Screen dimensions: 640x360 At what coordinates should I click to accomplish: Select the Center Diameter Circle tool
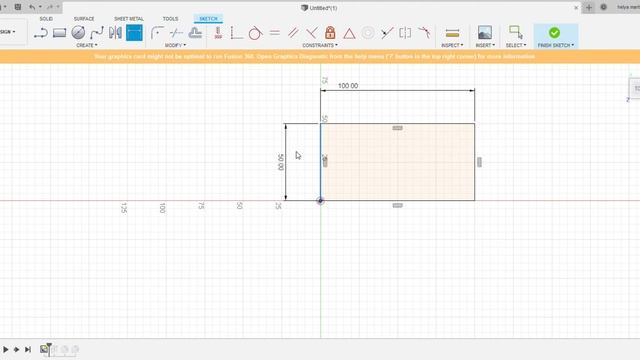(78, 33)
